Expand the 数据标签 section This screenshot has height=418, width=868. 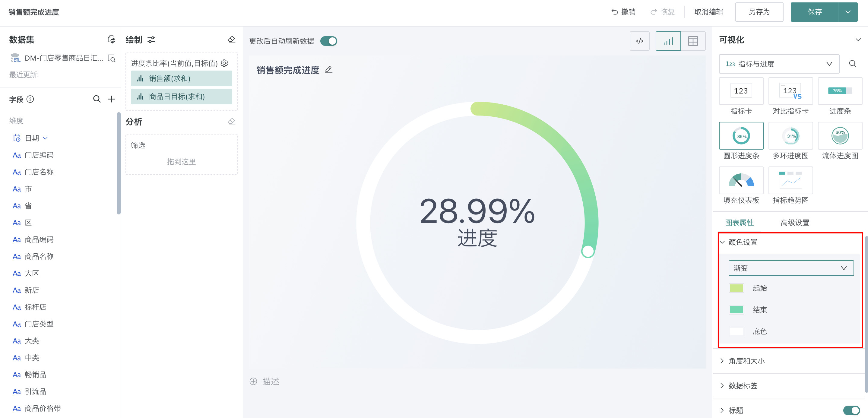click(x=743, y=386)
